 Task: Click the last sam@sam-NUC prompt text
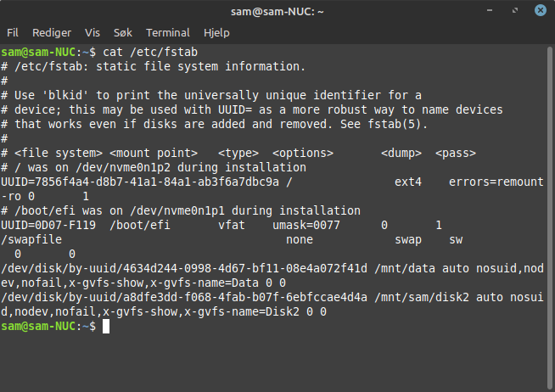point(48,326)
